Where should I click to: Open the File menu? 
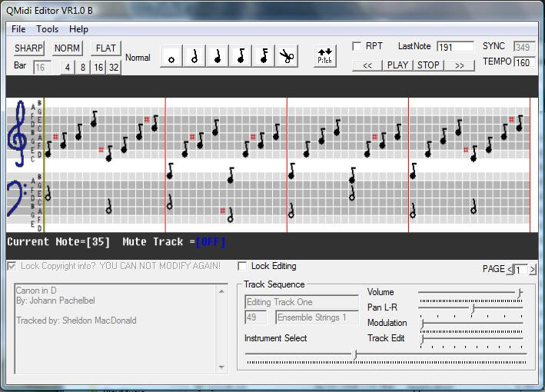click(18, 29)
